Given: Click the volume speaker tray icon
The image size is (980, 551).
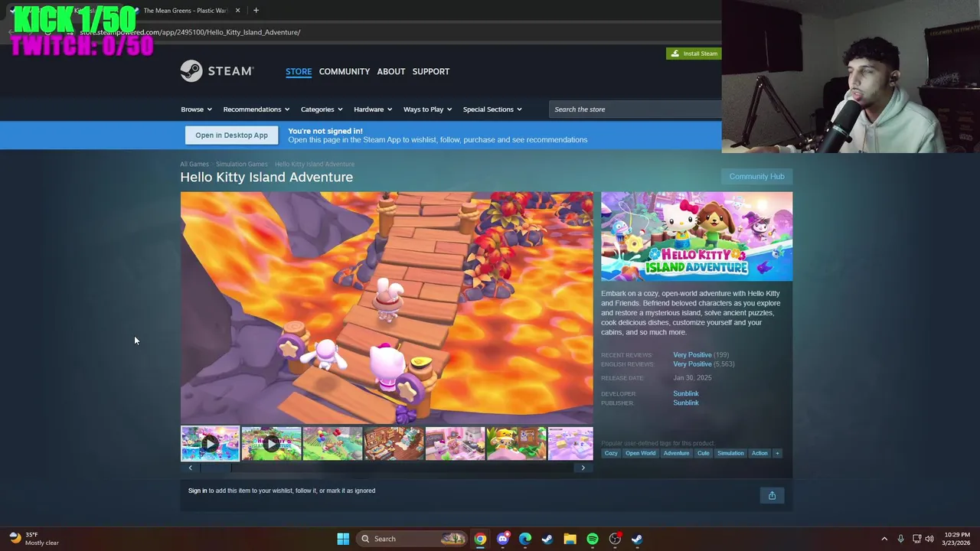Looking at the screenshot, I should pyautogui.click(x=929, y=539).
